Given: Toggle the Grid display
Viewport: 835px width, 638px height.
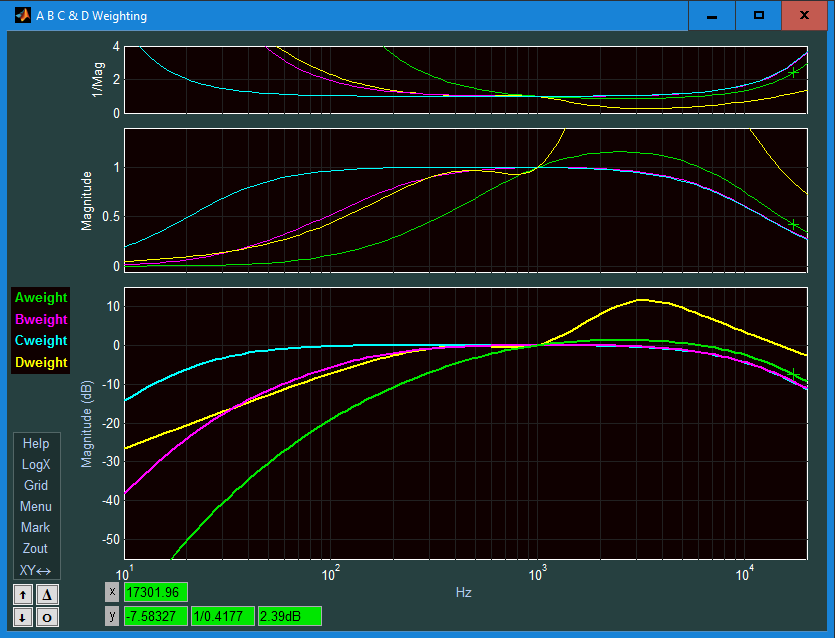Looking at the screenshot, I should [x=36, y=485].
